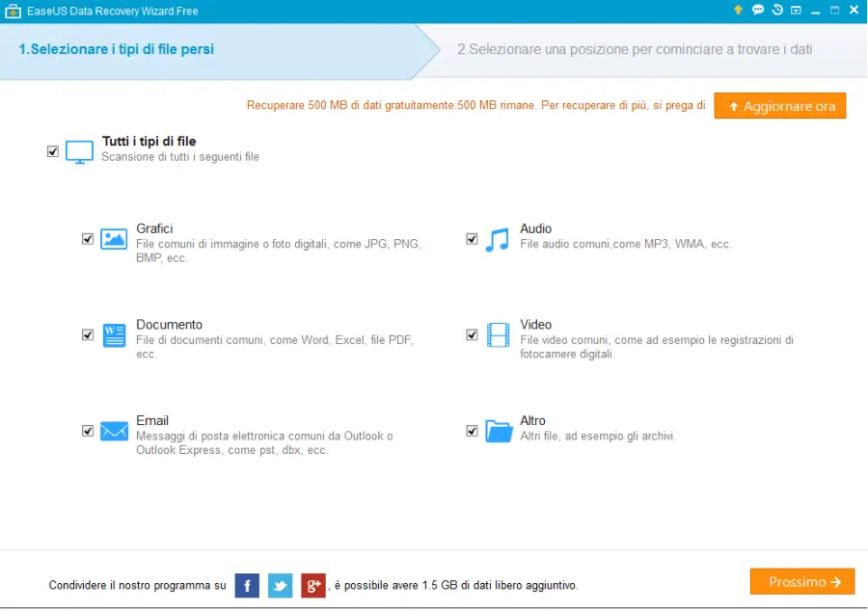This screenshot has width=868, height=611.
Task: Click the Documento file icon
Action: click(113, 334)
